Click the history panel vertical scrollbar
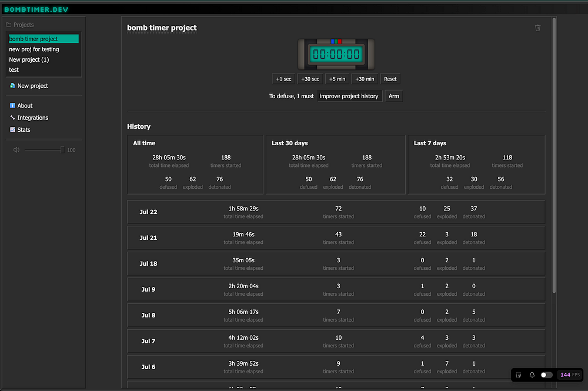This screenshot has height=391, width=588. click(x=554, y=156)
